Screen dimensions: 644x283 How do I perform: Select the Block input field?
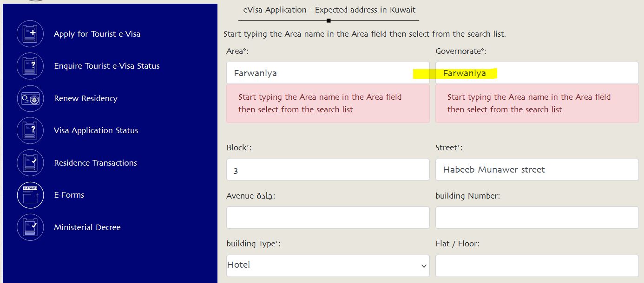click(x=328, y=170)
